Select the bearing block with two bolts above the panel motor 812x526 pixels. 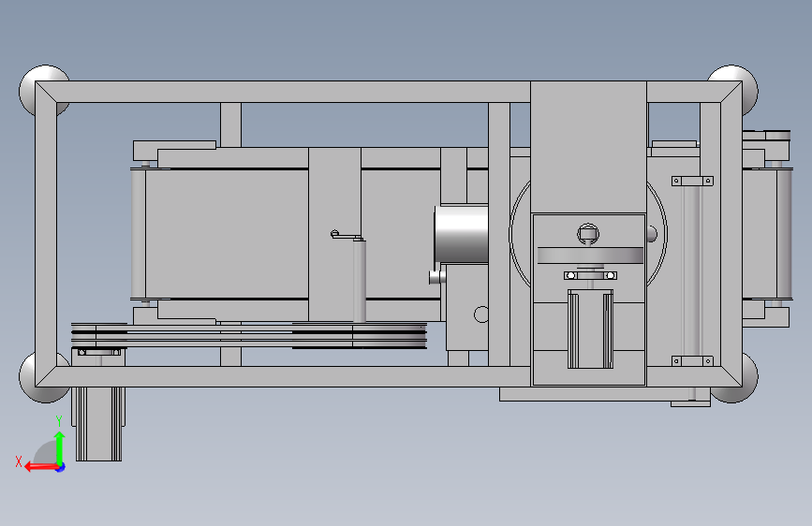point(590,275)
